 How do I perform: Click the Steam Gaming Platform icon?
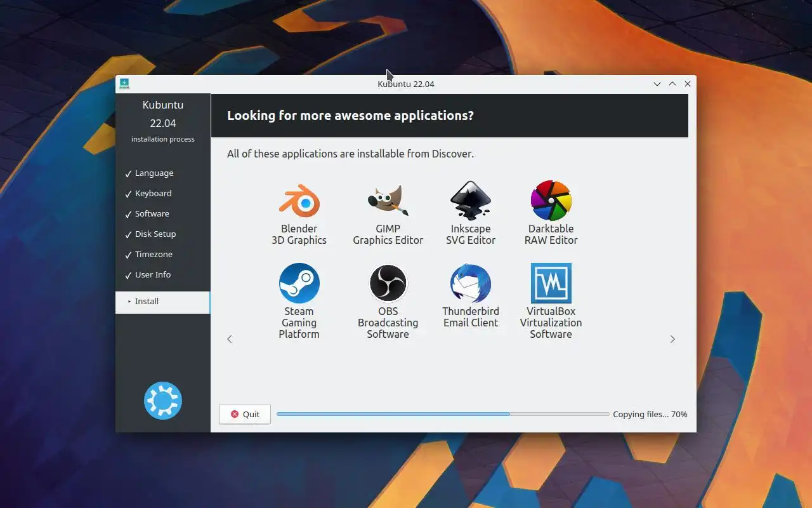(x=299, y=283)
